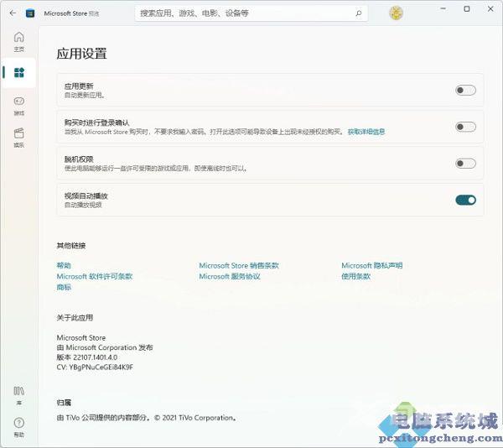
Task: Turn off the 视频自动播放 switch
Action: [x=465, y=200]
